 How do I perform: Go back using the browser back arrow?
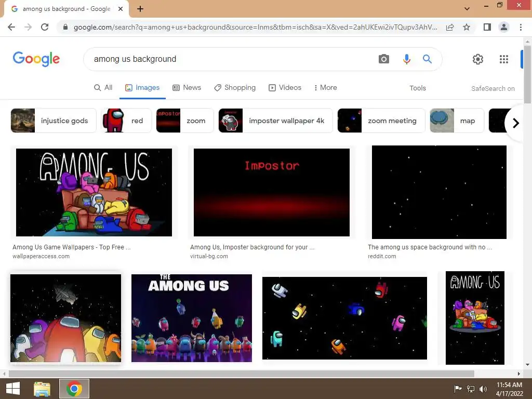click(x=11, y=27)
